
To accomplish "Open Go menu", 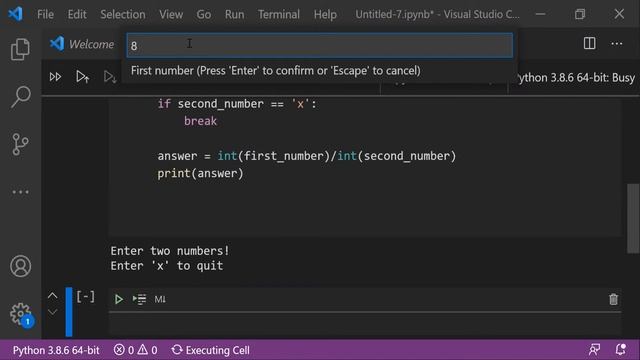I will (204, 14).
